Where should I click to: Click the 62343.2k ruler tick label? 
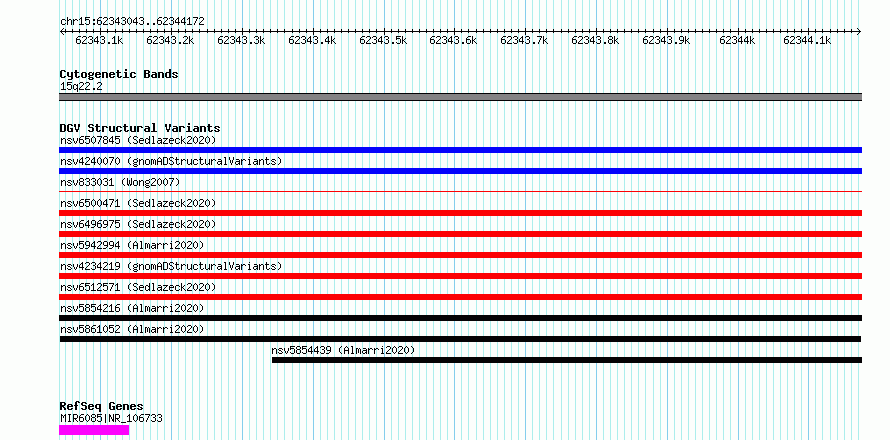(x=170, y=40)
